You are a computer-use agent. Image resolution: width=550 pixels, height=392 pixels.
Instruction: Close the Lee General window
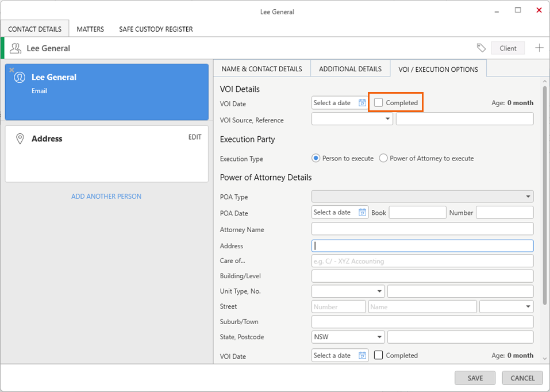539,10
